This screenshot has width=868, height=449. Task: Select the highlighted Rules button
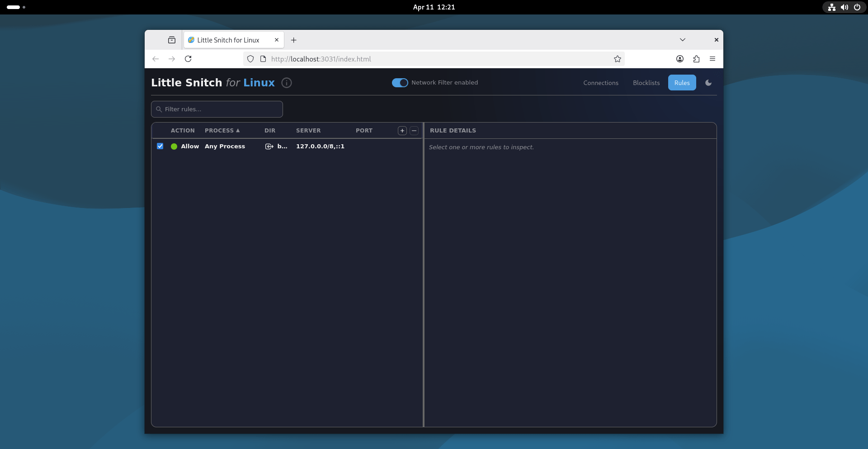point(682,83)
